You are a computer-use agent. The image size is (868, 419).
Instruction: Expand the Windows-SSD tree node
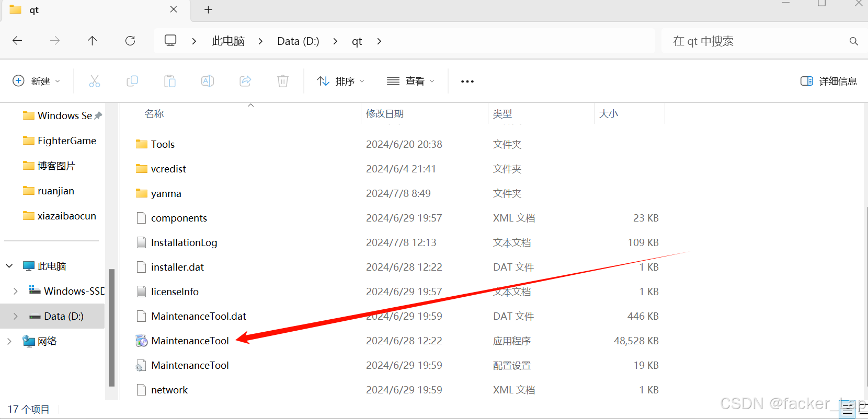[16, 291]
